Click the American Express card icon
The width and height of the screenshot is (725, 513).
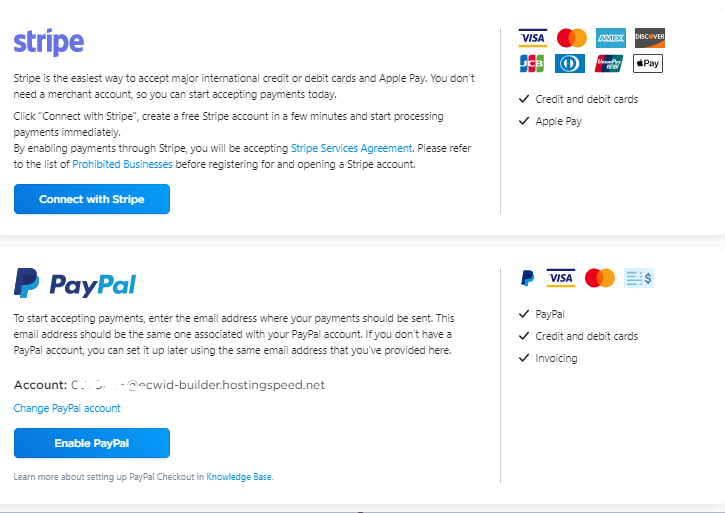point(610,38)
